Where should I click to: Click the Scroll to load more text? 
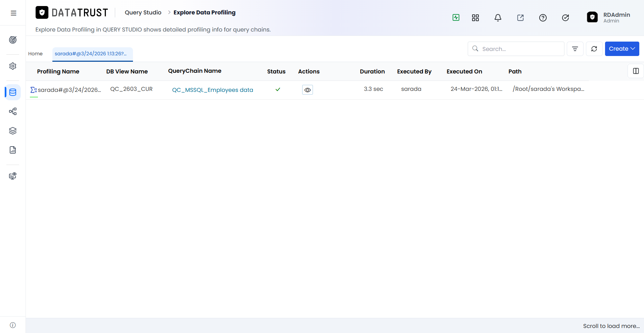(611, 326)
